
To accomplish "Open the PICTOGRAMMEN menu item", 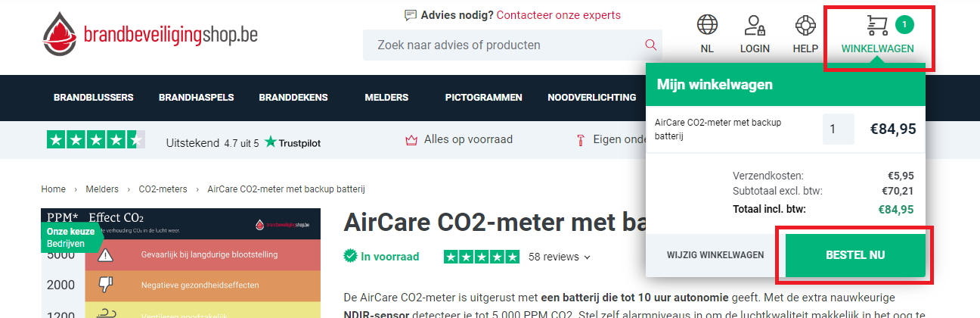I will coord(484,98).
